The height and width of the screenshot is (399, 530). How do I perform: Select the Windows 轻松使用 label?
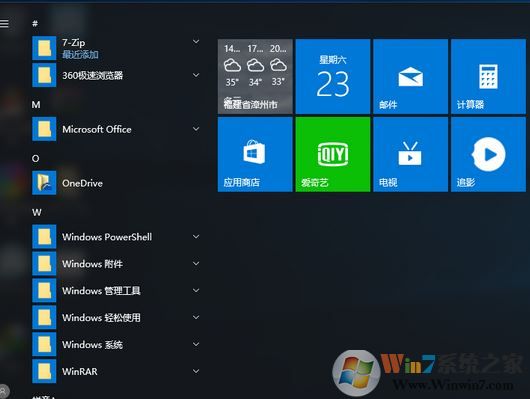pyautogui.click(x=101, y=318)
